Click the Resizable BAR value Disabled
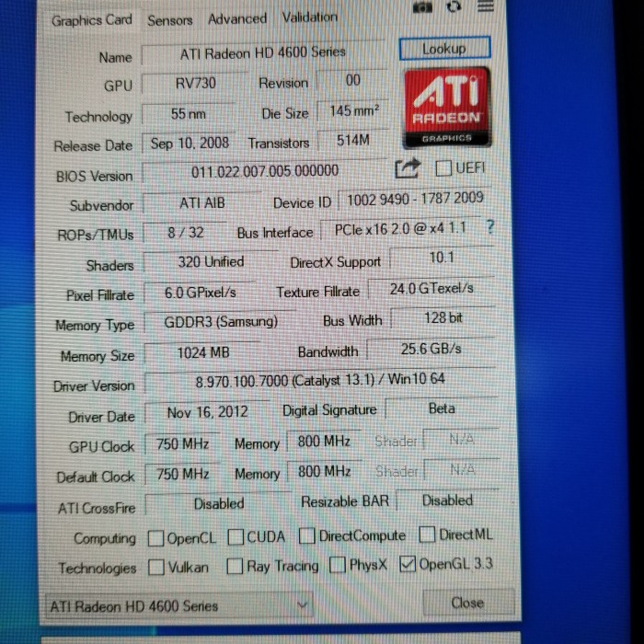 click(448, 500)
